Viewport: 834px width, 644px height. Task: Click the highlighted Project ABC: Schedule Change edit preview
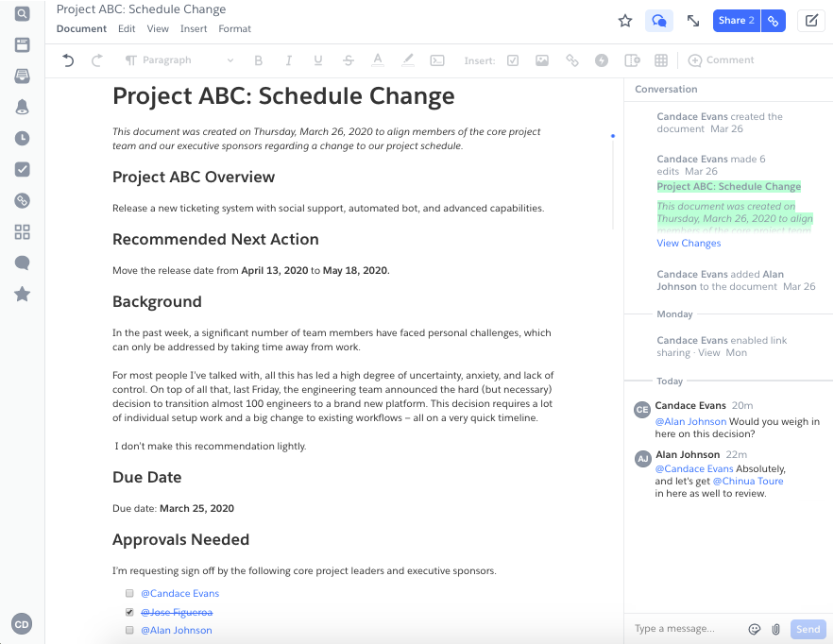tap(728, 187)
